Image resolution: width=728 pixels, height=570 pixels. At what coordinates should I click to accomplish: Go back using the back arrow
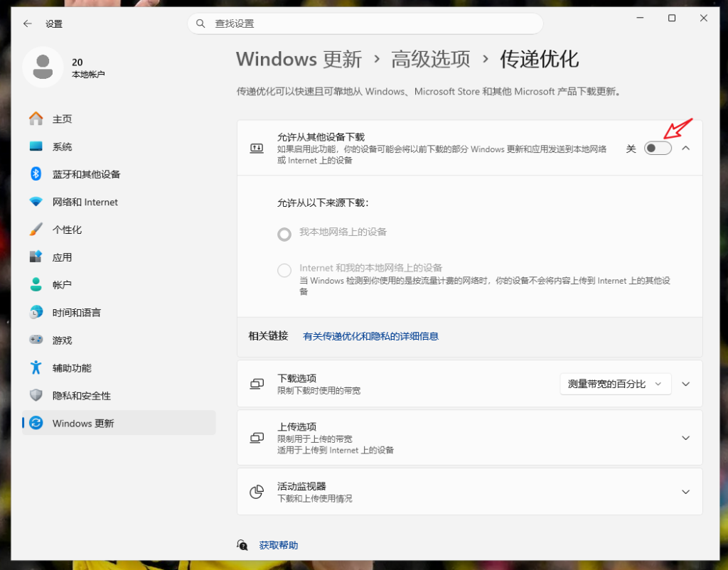tap(28, 23)
